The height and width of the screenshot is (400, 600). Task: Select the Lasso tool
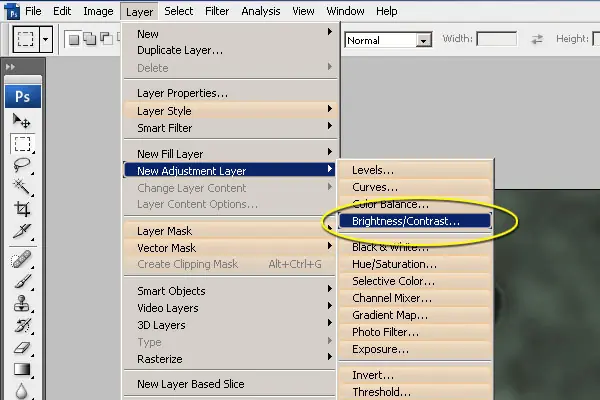point(22,165)
